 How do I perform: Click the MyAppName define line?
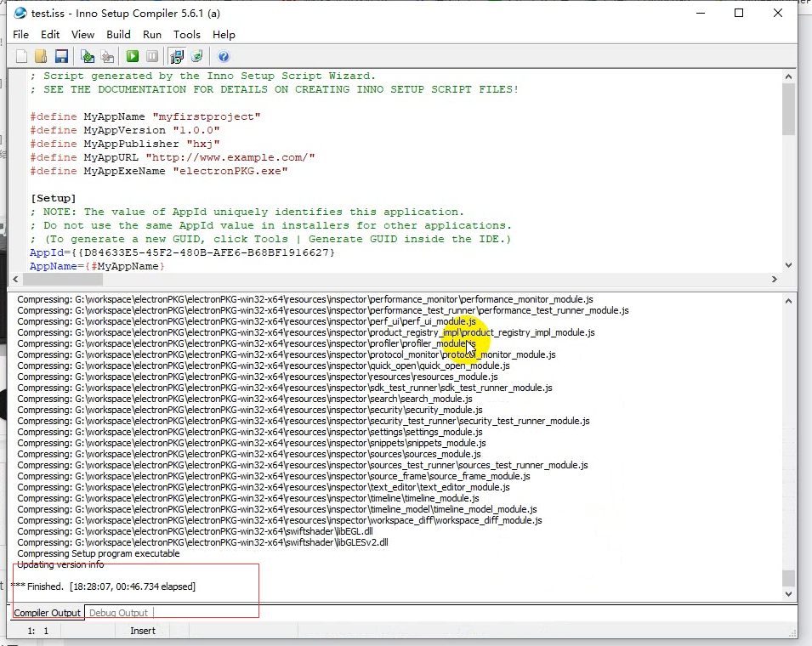145,116
